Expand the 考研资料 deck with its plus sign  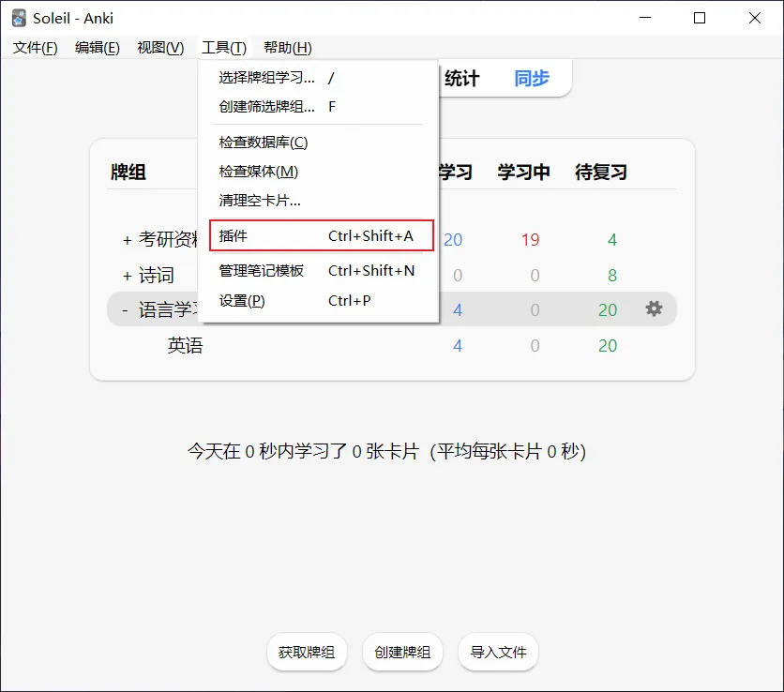tap(127, 240)
